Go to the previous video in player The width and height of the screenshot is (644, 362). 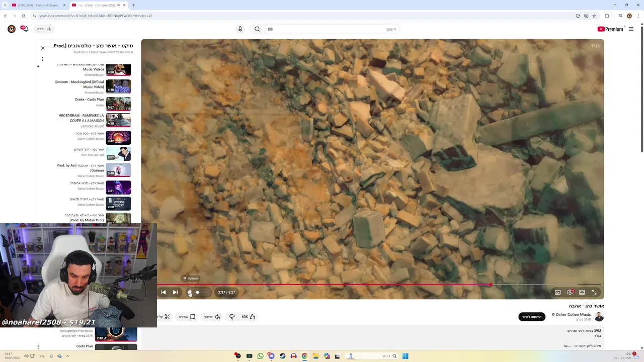pos(163,292)
